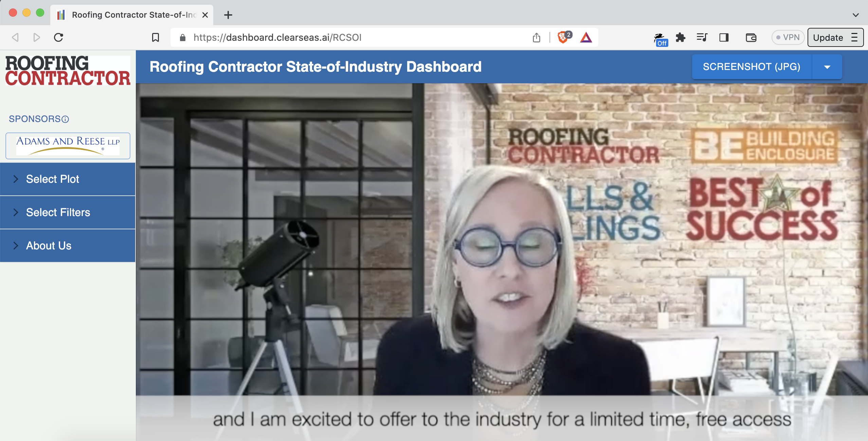
Task: Open the Brave Wallet icon
Action: 751,37
